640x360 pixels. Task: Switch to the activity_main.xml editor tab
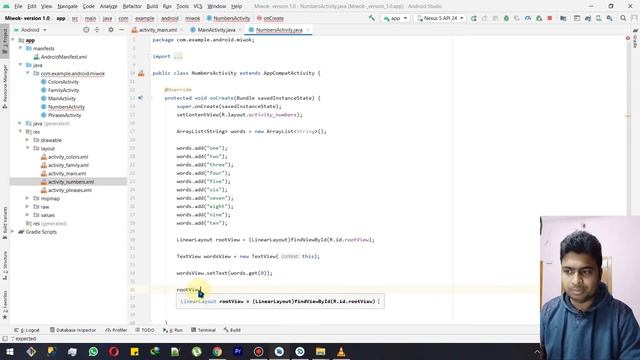point(158,30)
